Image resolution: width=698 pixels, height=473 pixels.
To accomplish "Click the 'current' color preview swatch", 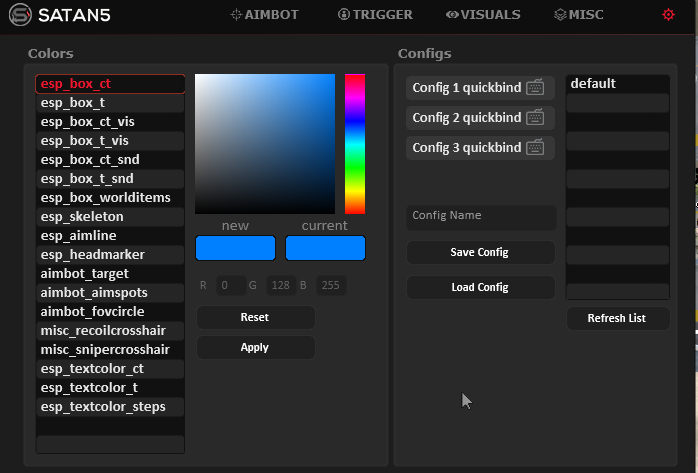I will [x=325, y=248].
